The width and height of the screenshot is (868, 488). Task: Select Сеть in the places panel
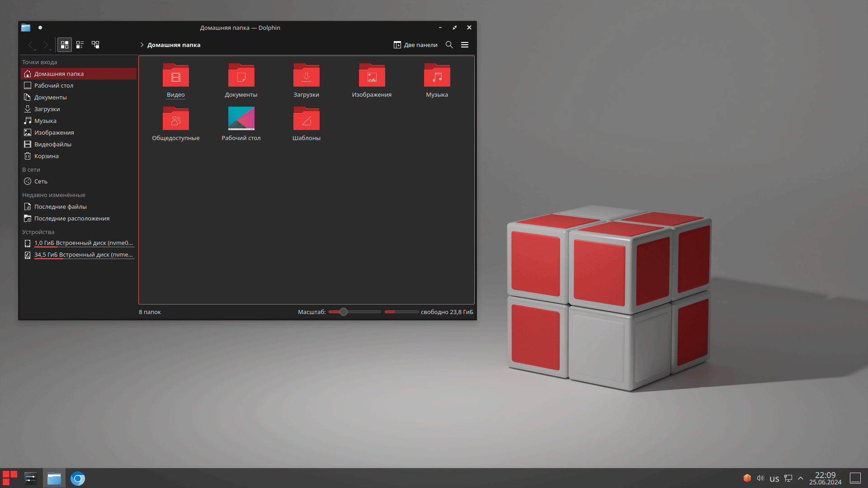coord(41,181)
